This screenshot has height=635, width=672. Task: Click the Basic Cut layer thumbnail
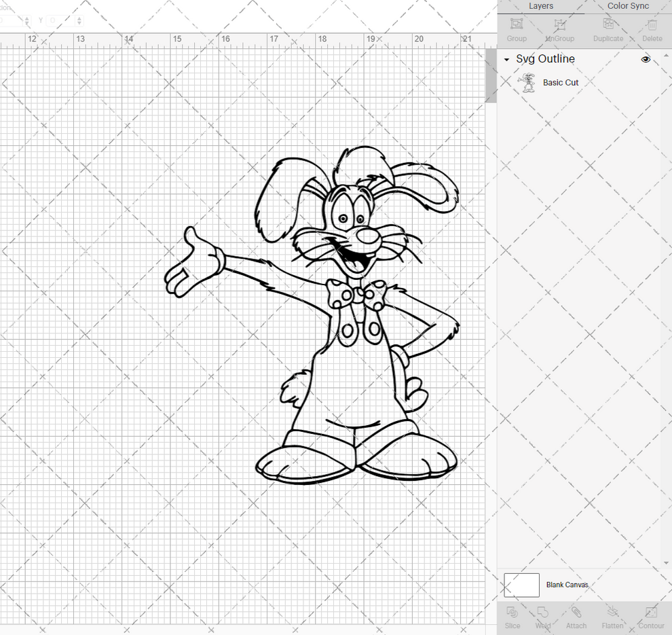pyautogui.click(x=527, y=82)
